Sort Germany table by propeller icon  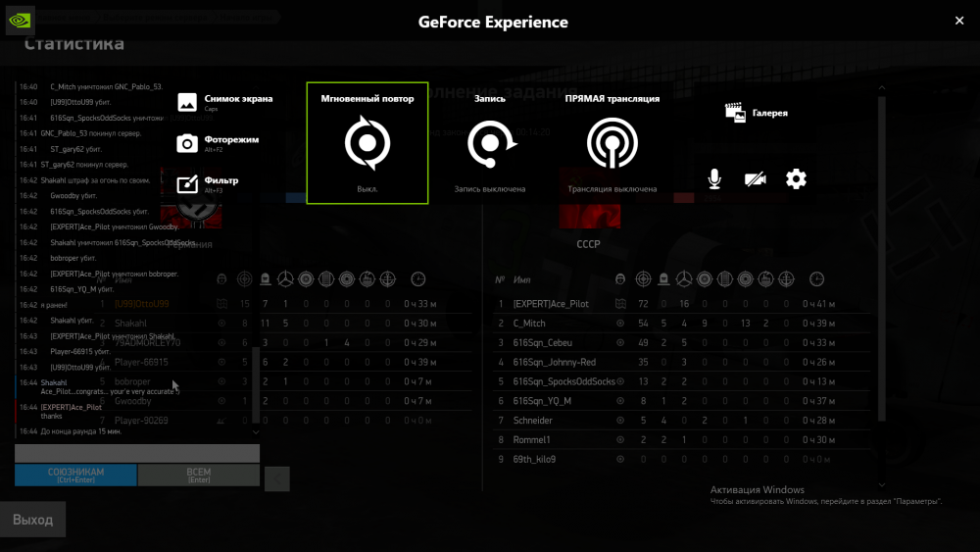285,279
